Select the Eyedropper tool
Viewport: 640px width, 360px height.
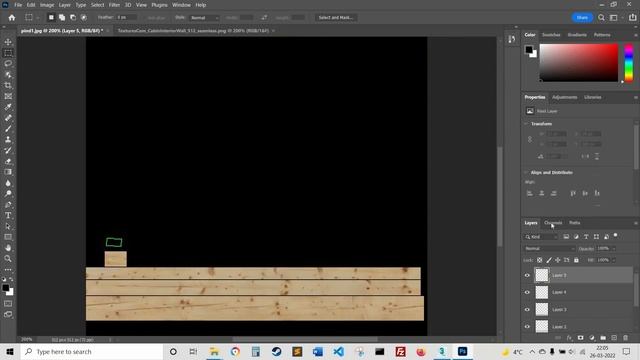pos(8,107)
